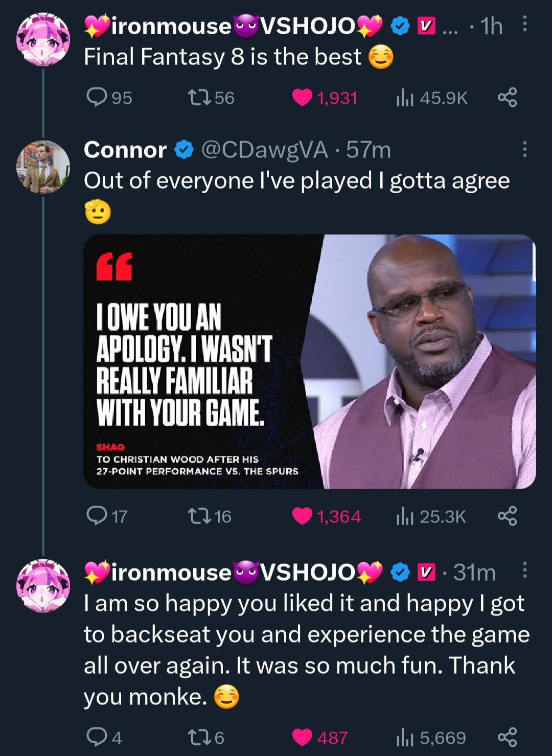552x756 pixels.
Task: Share ironmouse's Final Fantasy 8 tweet
Action: pos(507,97)
